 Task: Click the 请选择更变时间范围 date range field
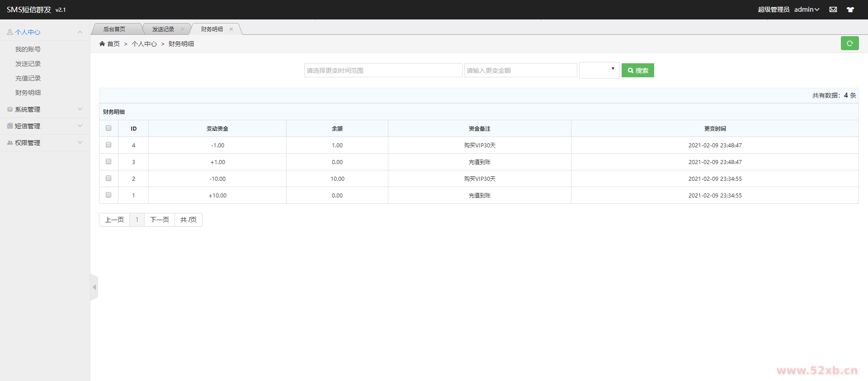(383, 71)
